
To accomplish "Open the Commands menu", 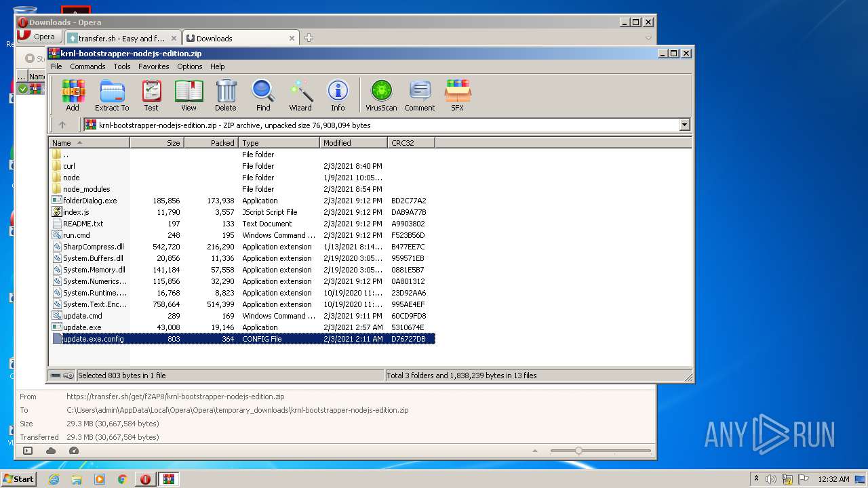I will (x=87, y=66).
